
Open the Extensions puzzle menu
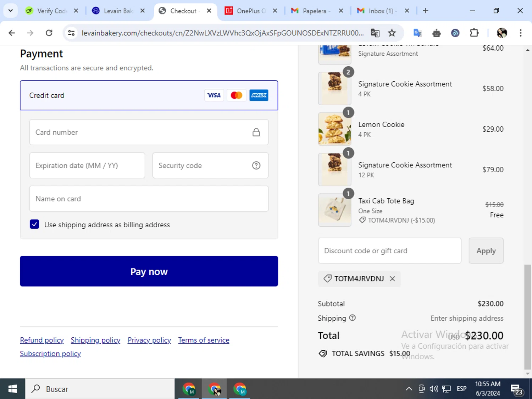click(474, 33)
